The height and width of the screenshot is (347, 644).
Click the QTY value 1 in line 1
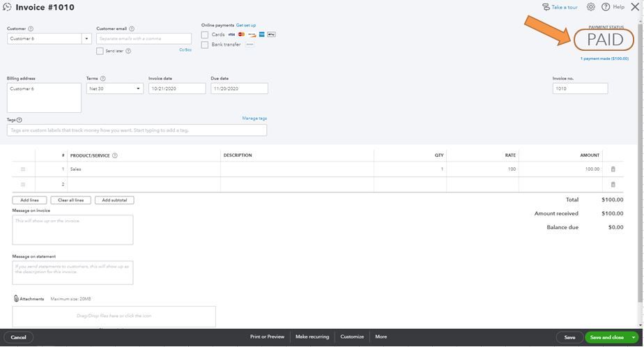442,169
